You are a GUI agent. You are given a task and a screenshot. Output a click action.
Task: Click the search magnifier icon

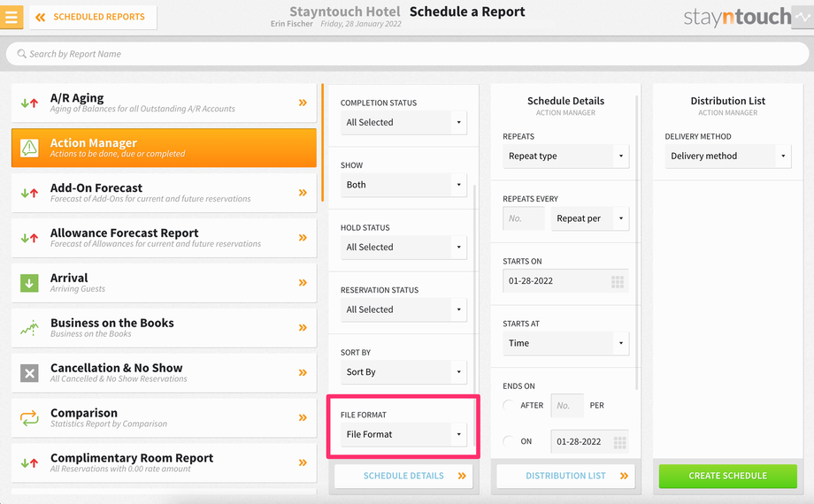pos(21,54)
